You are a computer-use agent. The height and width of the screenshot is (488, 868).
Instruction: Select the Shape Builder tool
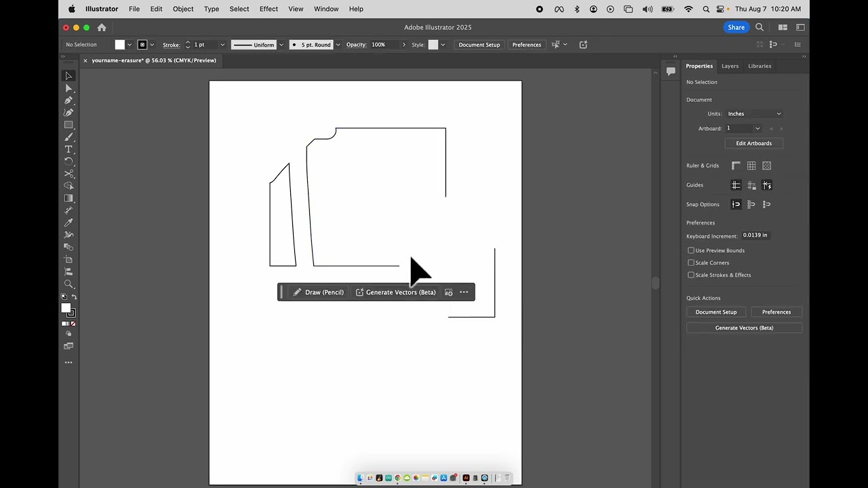click(68, 186)
